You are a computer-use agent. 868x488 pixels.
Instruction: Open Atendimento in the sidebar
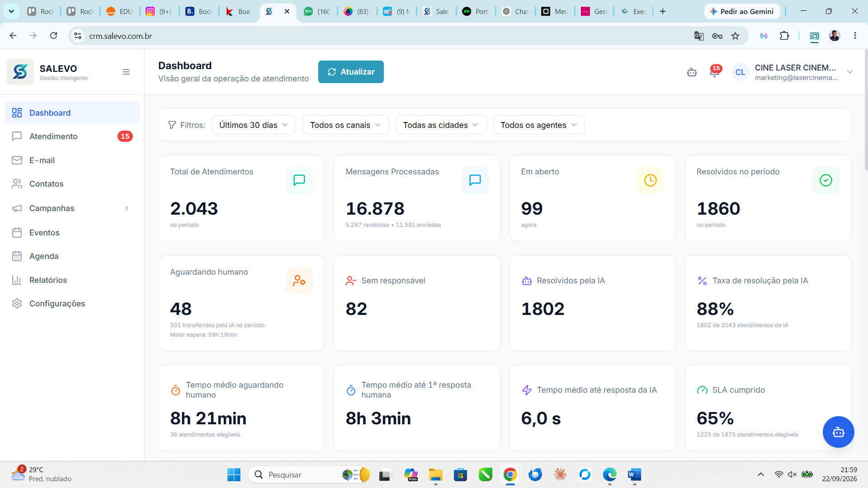point(72,136)
